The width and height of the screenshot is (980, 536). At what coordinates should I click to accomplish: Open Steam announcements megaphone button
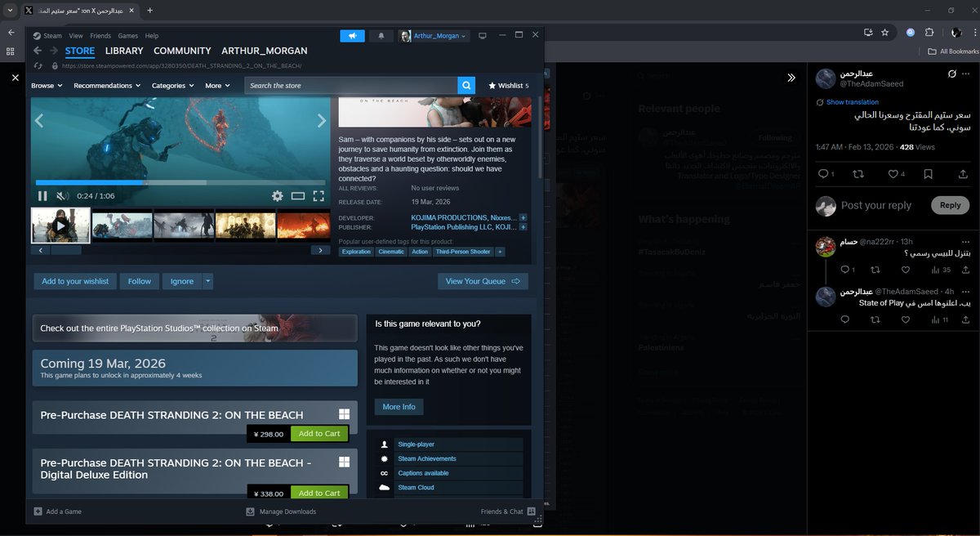coord(352,36)
